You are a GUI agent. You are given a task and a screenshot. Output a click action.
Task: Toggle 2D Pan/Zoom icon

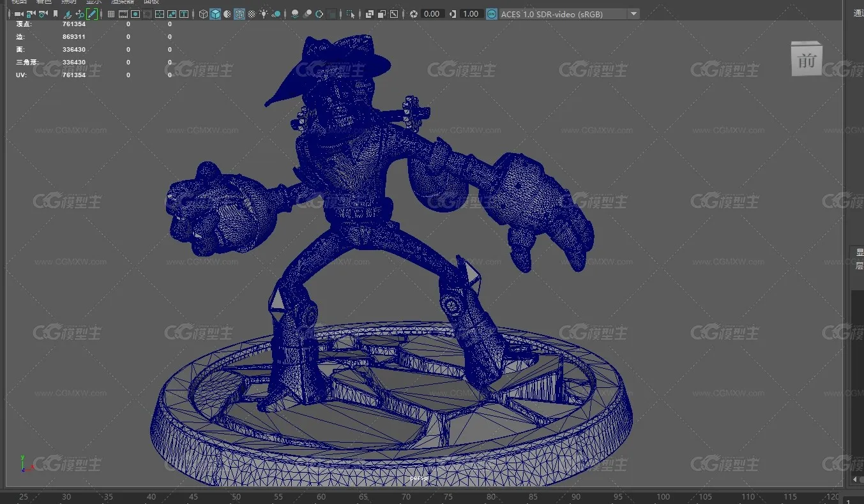(x=80, y=14)
